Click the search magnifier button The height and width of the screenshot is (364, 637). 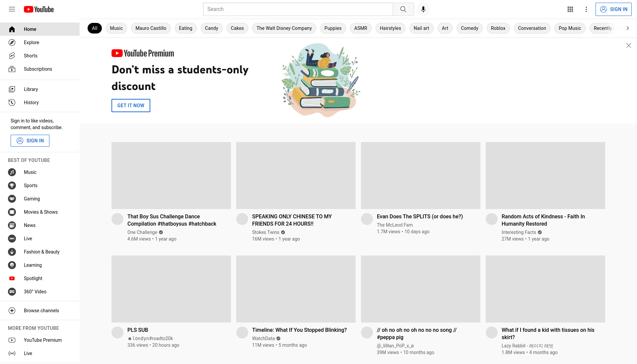(x=403, y=9)
